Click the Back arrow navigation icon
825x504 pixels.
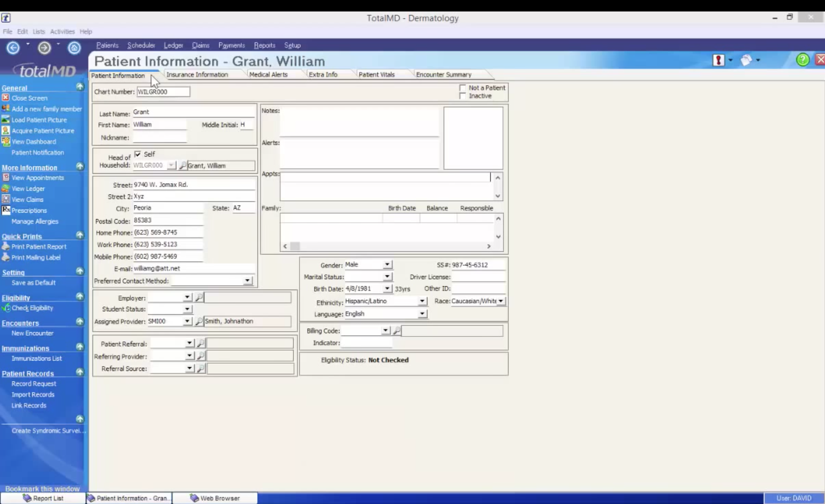tap(13, 48)
